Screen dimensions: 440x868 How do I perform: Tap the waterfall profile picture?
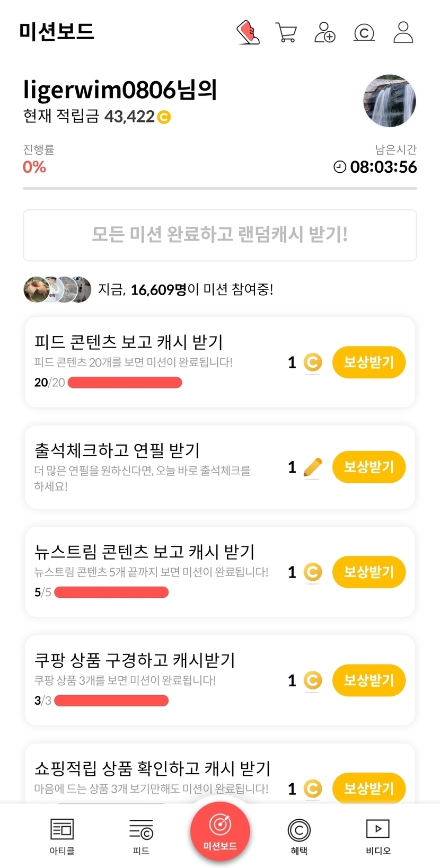(x=390, y=101)
